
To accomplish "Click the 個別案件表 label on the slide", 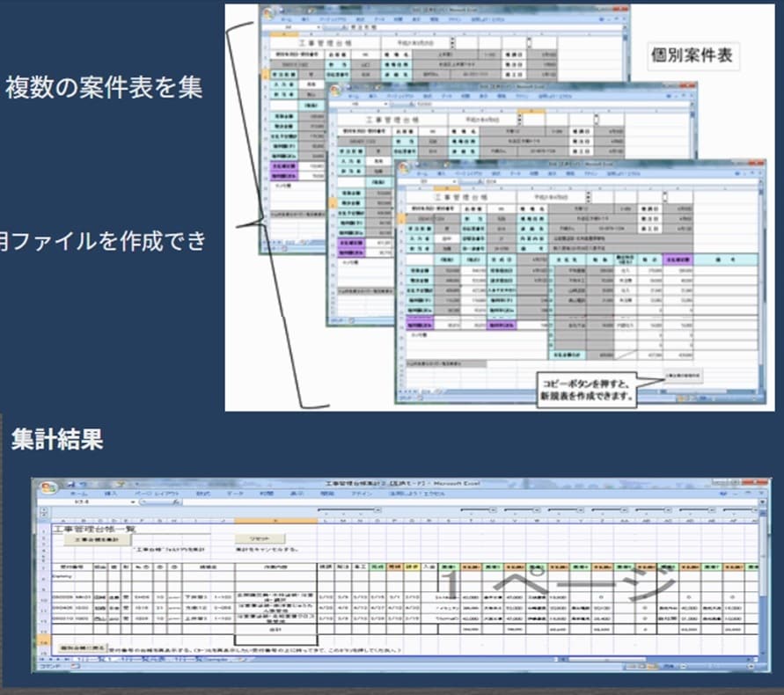I will click(692, 55).
